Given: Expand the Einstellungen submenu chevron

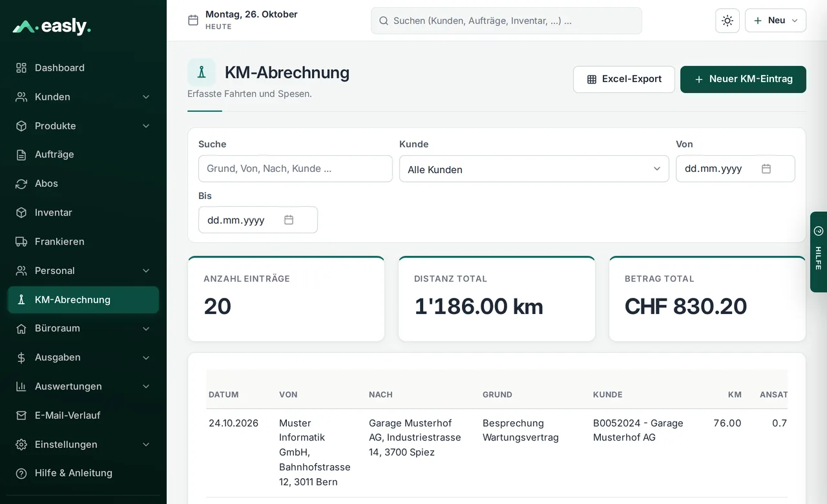Looking at the screenshot, I should (146, 445).
